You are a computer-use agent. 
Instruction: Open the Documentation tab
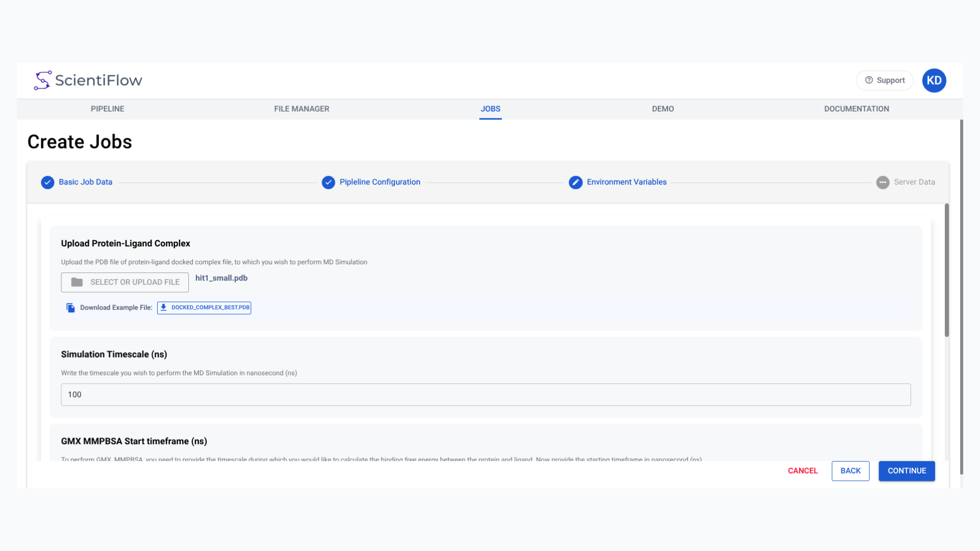coord(856,109)
